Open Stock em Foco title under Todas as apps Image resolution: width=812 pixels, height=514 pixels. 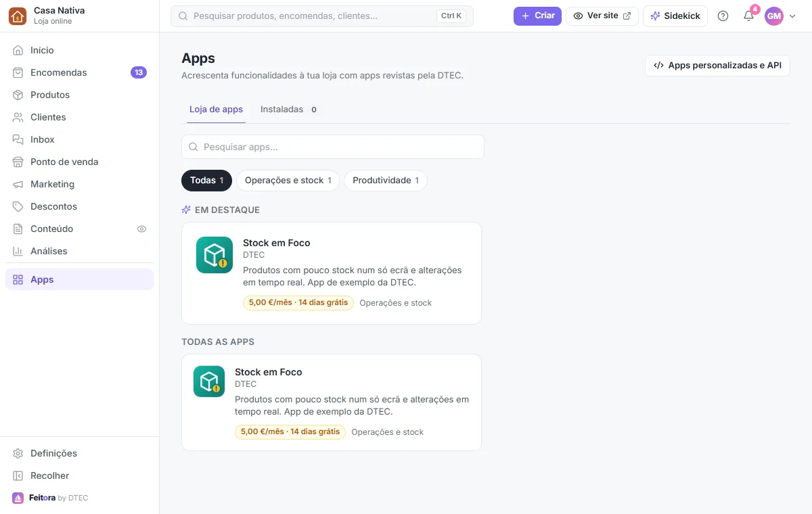click(268, 372)
